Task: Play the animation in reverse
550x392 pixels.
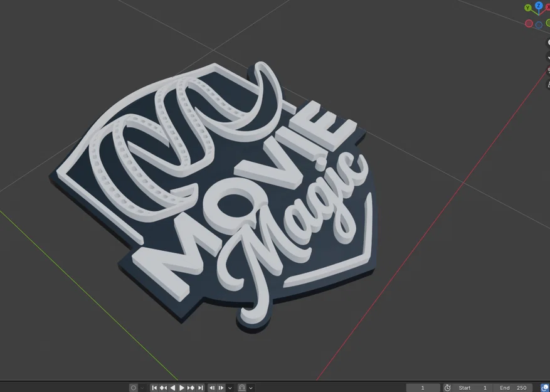Action: pos(172,388)
